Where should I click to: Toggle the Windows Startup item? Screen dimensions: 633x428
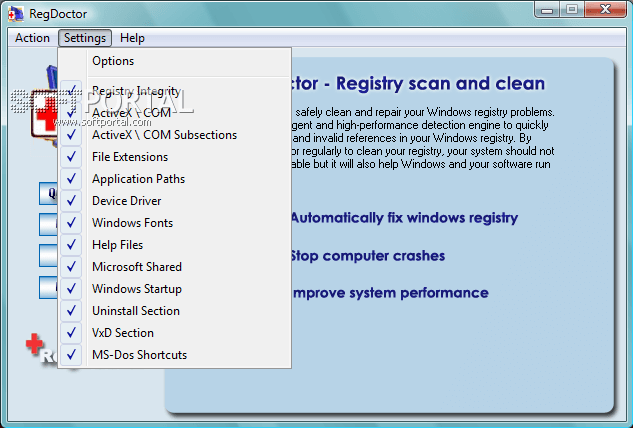175,289
